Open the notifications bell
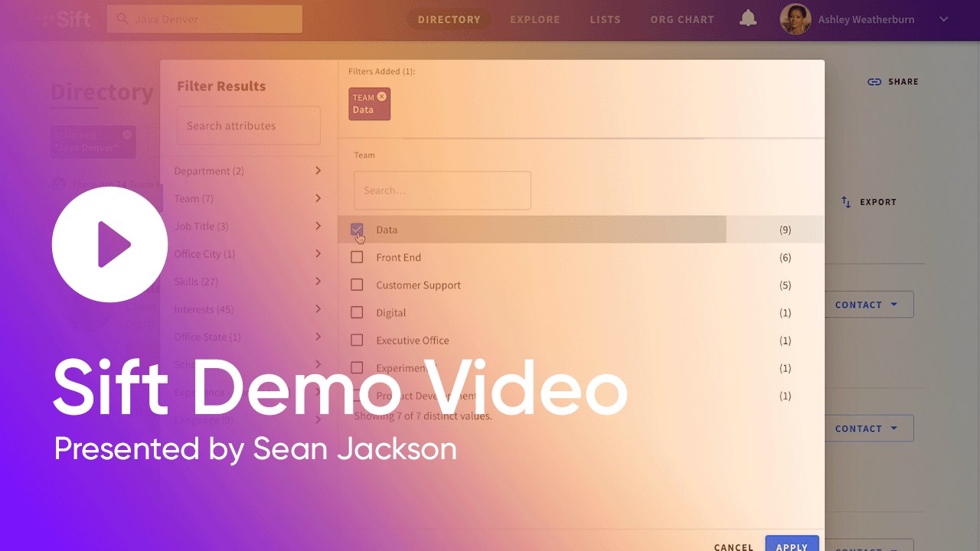The width and height of the screenshot is (980, 551). (748, 19)
